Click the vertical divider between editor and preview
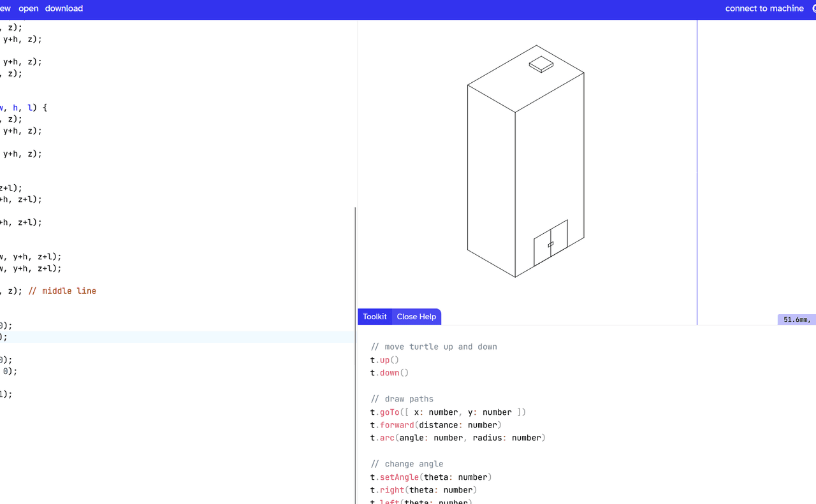 tap(356, 350)
